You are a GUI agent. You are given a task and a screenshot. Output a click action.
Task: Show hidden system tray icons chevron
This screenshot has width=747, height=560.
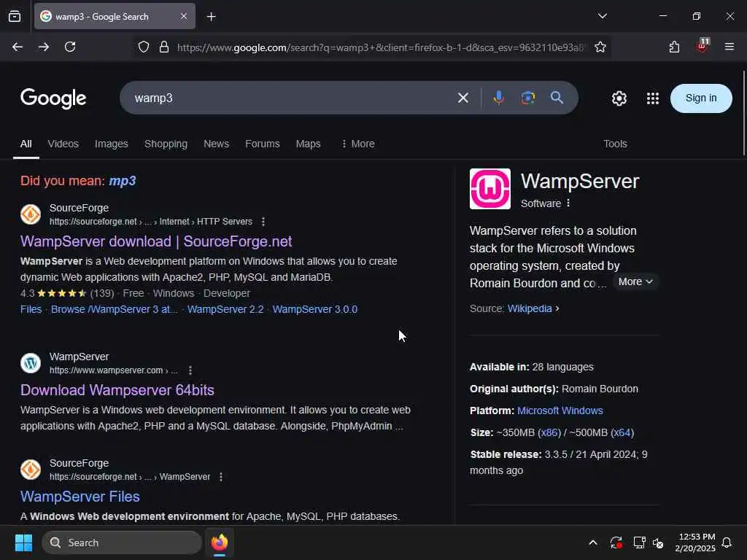tap(593, 542)
